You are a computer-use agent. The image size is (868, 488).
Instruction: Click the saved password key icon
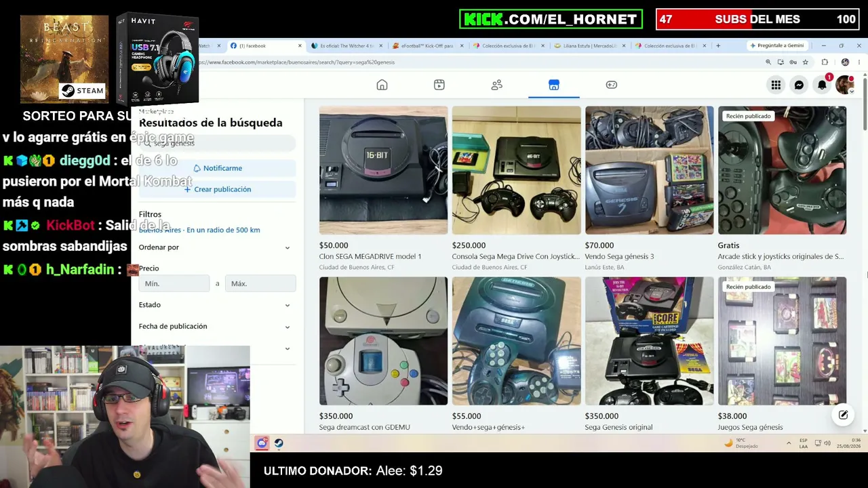coord(793,62)
